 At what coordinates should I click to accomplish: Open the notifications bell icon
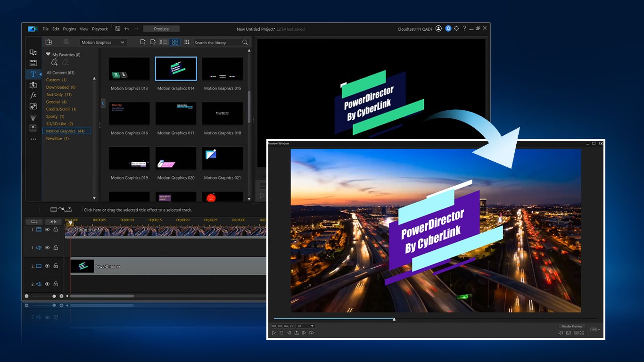448,29
